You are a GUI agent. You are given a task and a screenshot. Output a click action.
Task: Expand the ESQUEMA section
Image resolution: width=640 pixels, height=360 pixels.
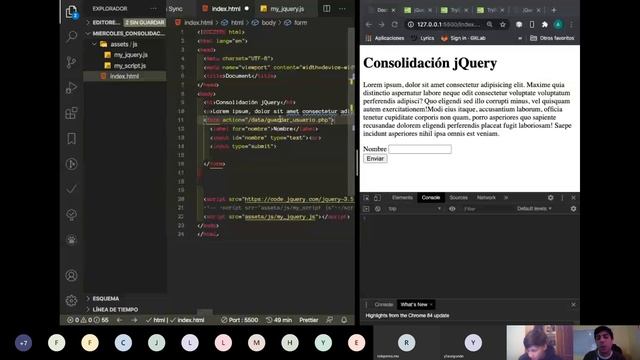pyautogui.click(x=105, y=298)
